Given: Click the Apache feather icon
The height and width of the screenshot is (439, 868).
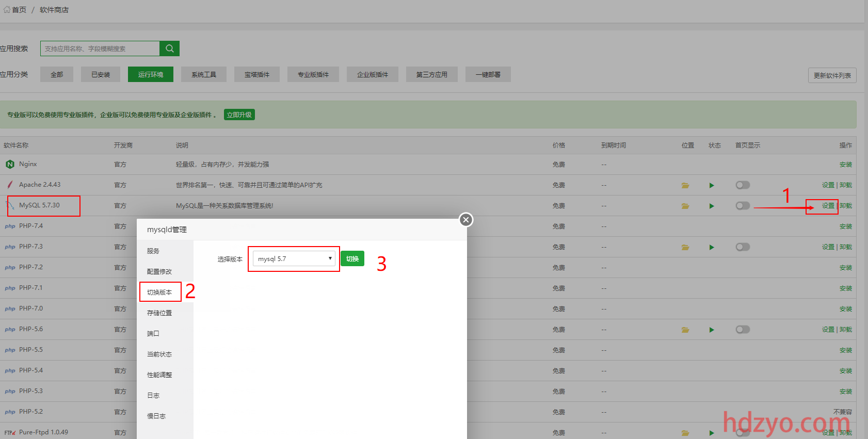Looking at the screenshot, I should [10, 185].
